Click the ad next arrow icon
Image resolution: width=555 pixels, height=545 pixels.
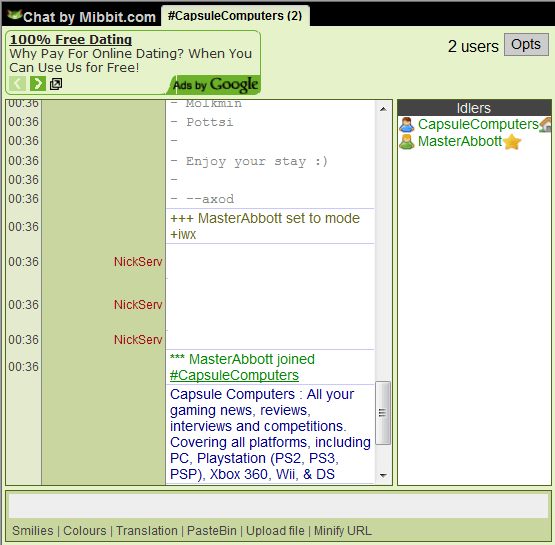(38, 84)
